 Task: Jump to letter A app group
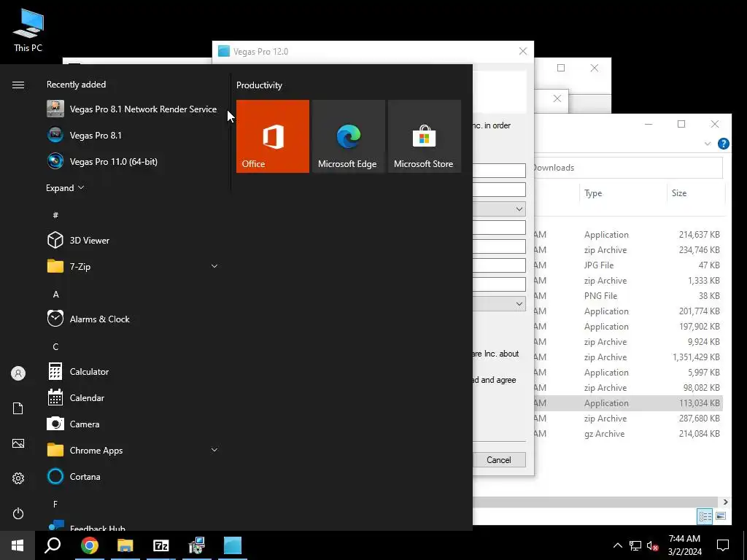[x=55, y=295]
